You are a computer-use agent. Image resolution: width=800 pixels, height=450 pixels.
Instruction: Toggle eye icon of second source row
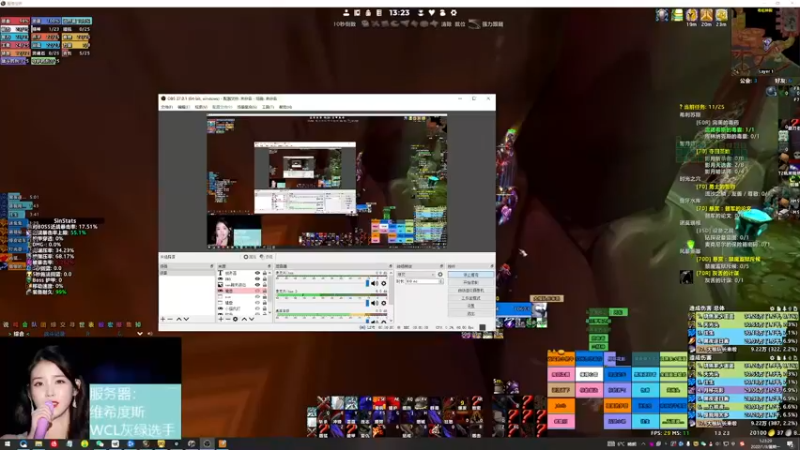pyautogui.click(x=257, y=279)
